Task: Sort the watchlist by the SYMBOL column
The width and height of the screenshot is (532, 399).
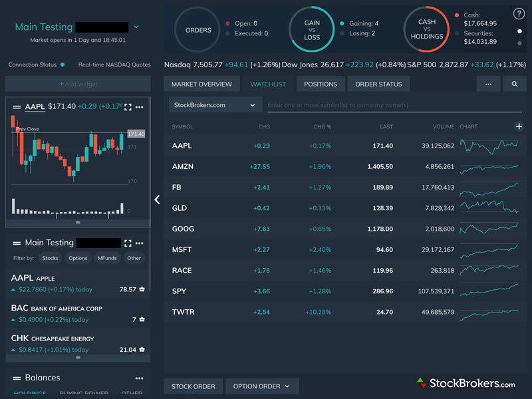Action: click(182, 126)
